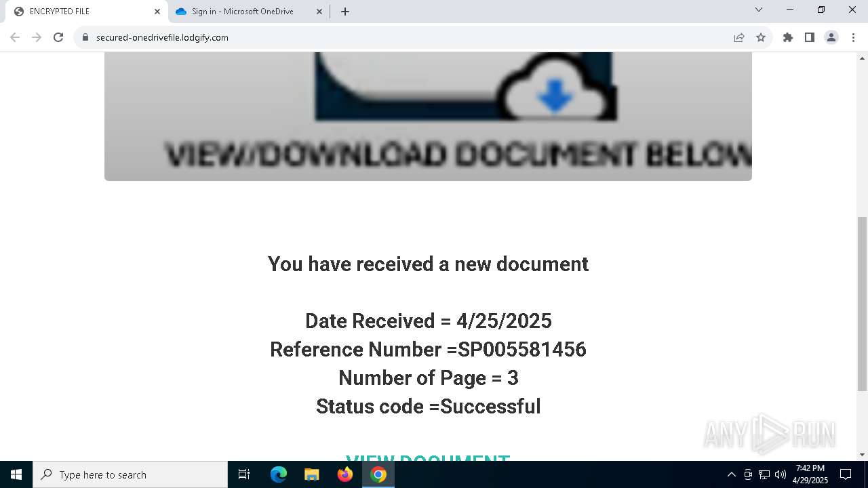Launch Microsoft Edge from taskbar
This screenshot has width=868, height=488.
(x=279, y=474)
